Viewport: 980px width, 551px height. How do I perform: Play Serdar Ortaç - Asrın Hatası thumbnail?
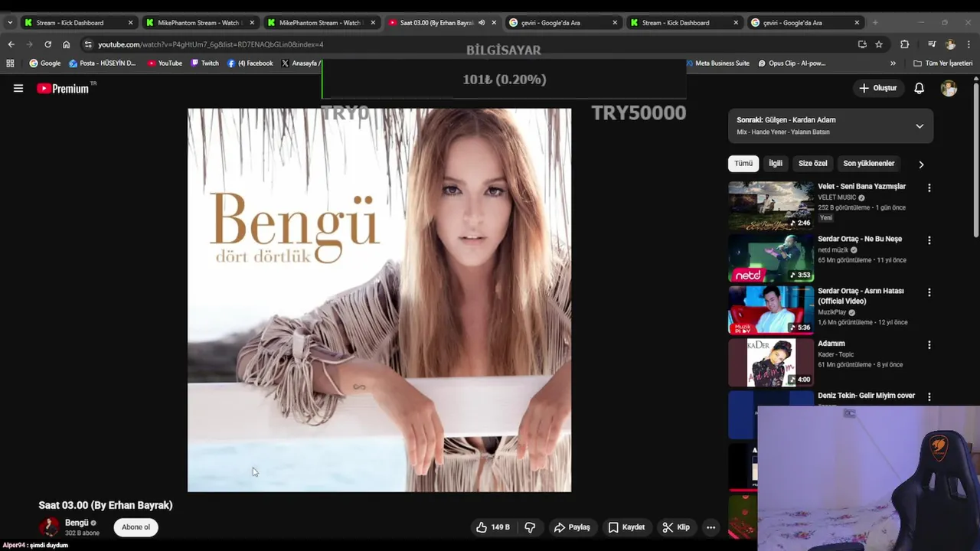[771, 310]
